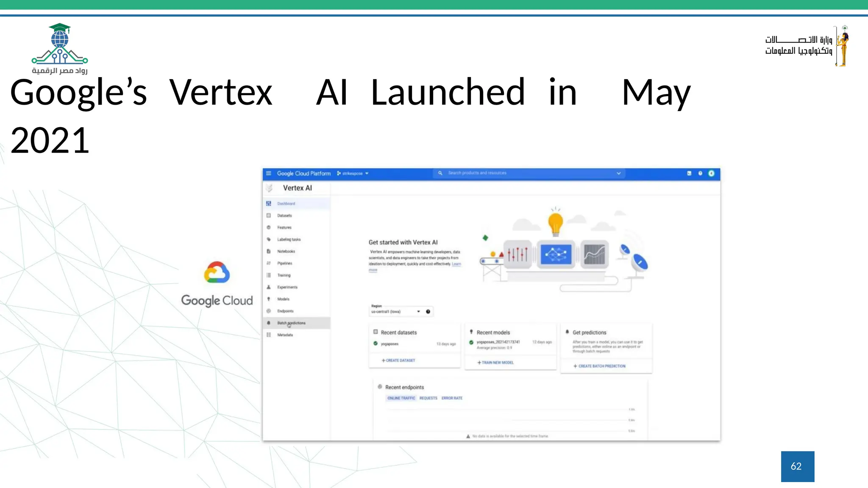Click the Region help question mark icon
868x488 pixels.
(428, 312)
